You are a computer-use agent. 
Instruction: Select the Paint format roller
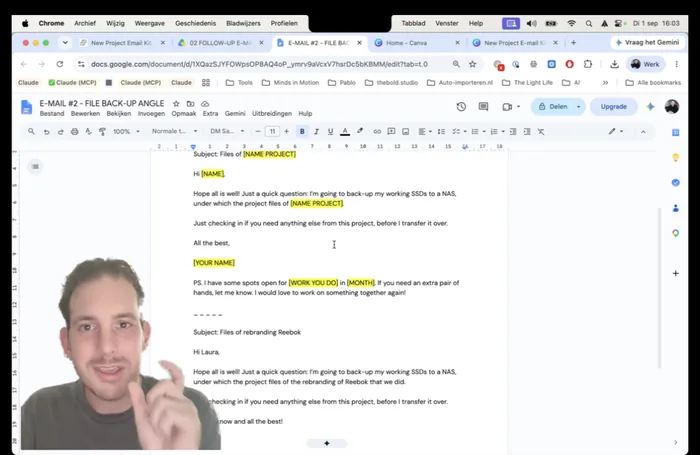point(102,132)
